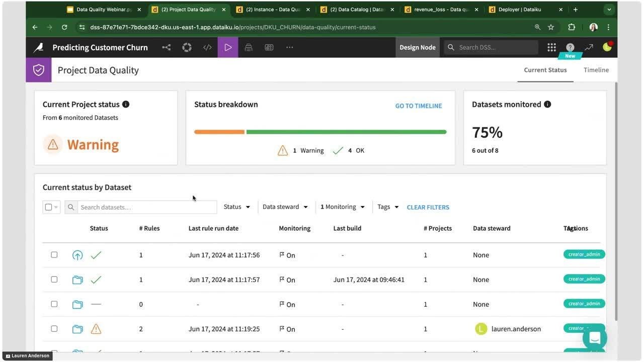The width and height of the screenshot is (644, 362).
Task: Check the row run at 11:17:57
Action: [54, 280]
